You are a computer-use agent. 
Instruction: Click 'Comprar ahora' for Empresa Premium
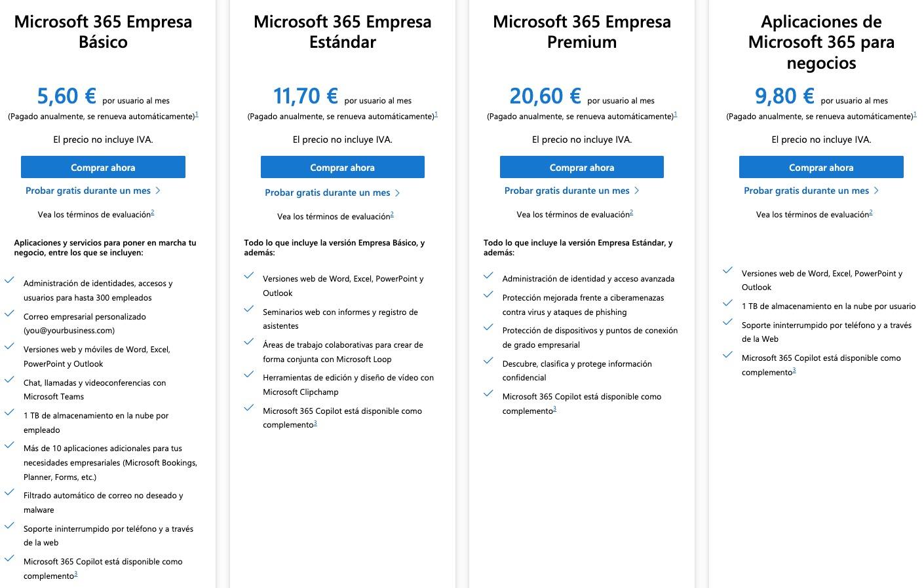tap(581, 167)
